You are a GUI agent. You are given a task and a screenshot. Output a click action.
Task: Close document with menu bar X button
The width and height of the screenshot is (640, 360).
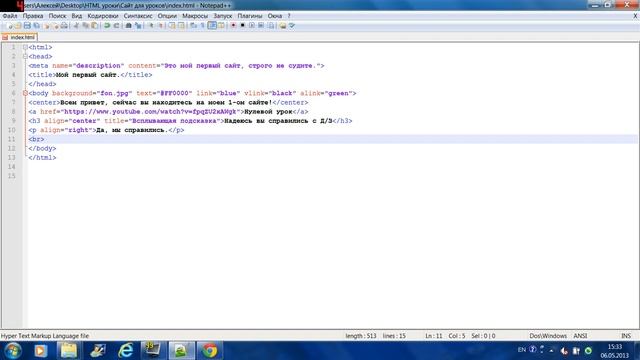coord(635,16)
